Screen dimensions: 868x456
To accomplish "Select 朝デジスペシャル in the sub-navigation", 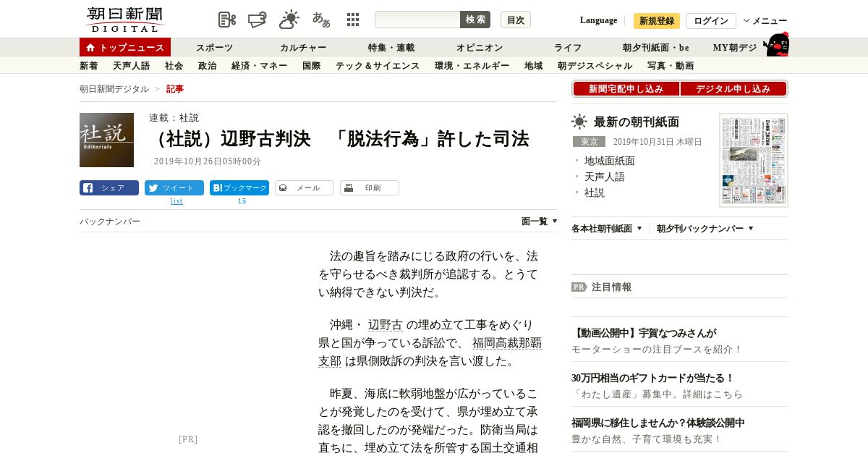I will [x=595, y=65].
